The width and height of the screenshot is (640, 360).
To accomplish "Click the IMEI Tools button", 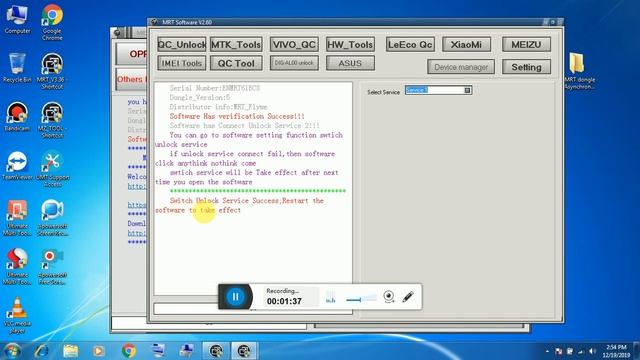I will [x=182, y=63].
